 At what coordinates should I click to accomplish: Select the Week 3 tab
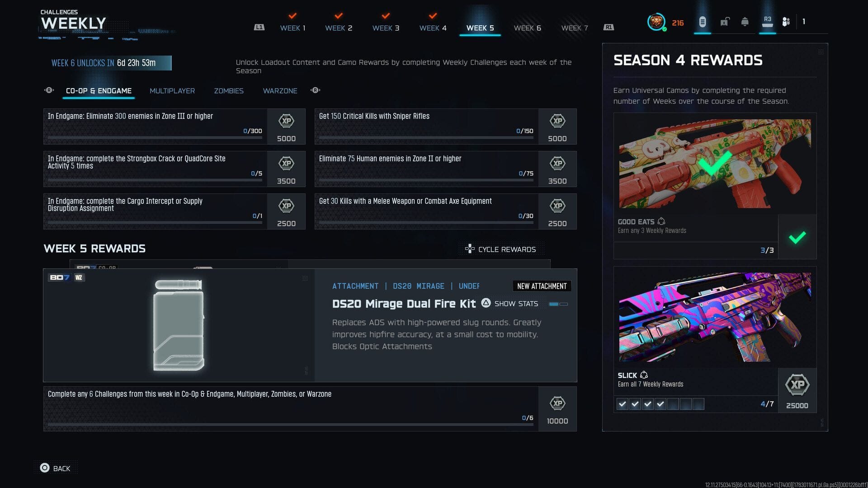coord(386,28)
